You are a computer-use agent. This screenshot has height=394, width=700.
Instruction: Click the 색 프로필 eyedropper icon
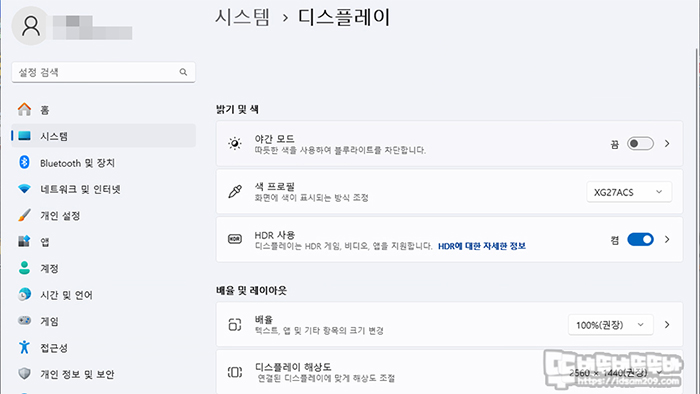(235, 191)
